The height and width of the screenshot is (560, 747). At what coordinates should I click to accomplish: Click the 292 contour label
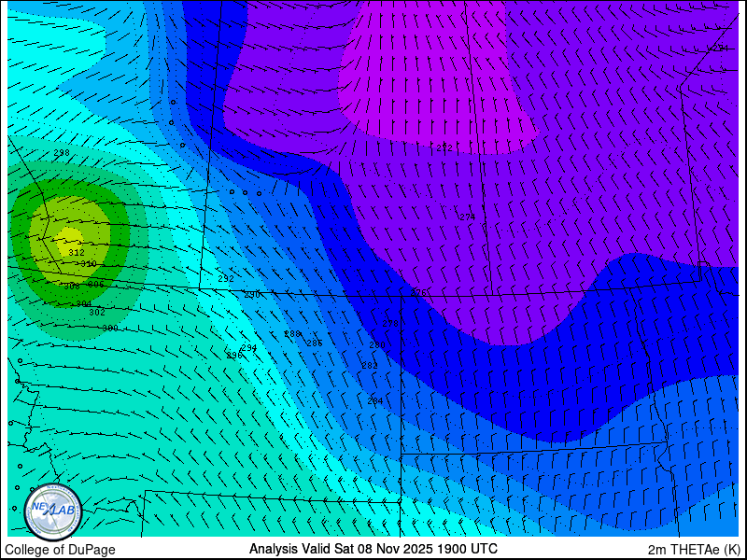226,278
